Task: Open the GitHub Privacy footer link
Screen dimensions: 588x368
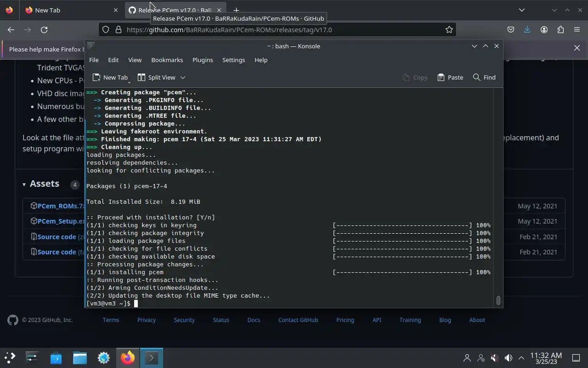Action: pos(147,320)
